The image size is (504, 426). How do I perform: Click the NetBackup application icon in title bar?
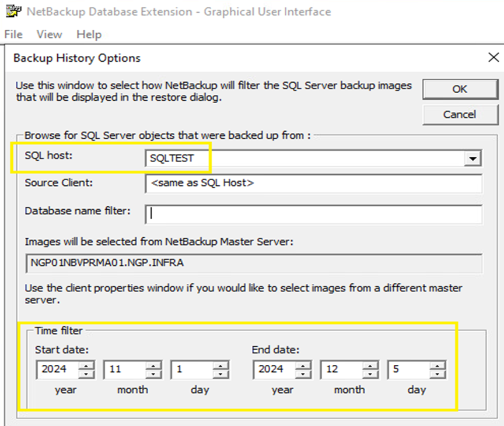(13, 11)
